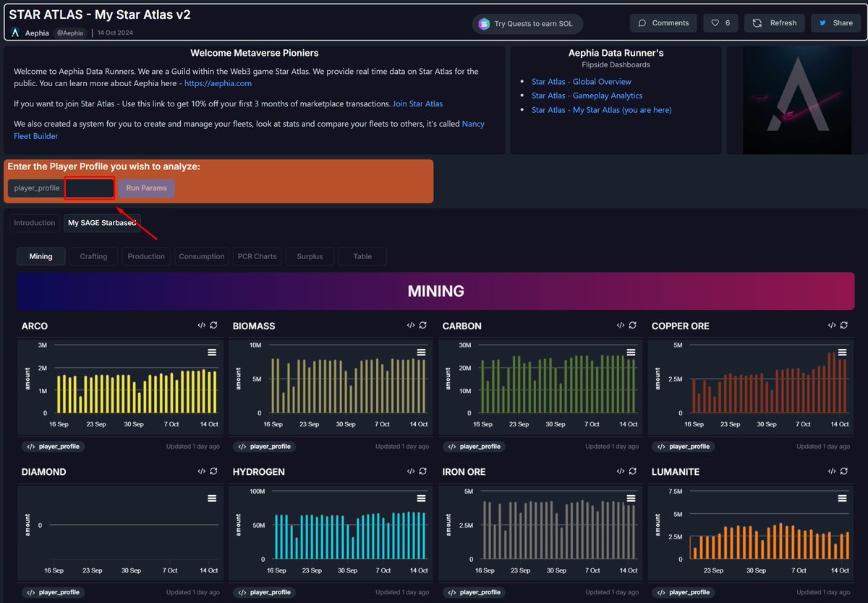Share the dashboard on Twitter

point(835,23)
